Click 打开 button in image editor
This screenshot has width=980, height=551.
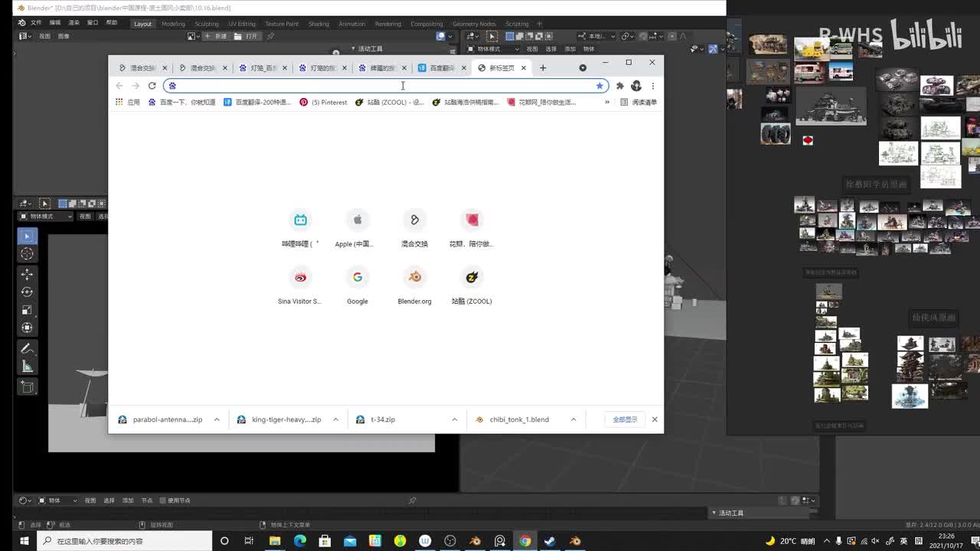click(247, 36)
